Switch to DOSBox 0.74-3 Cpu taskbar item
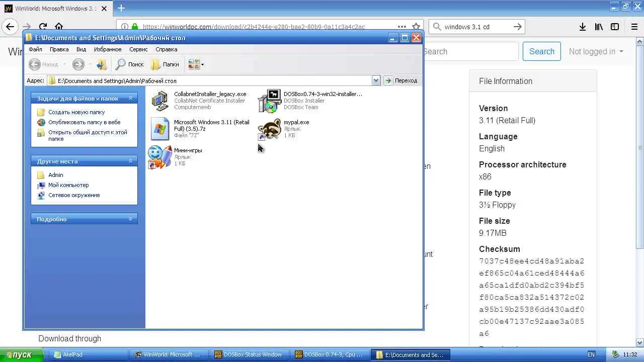The image size is (644, 362). tap(331, 354)
